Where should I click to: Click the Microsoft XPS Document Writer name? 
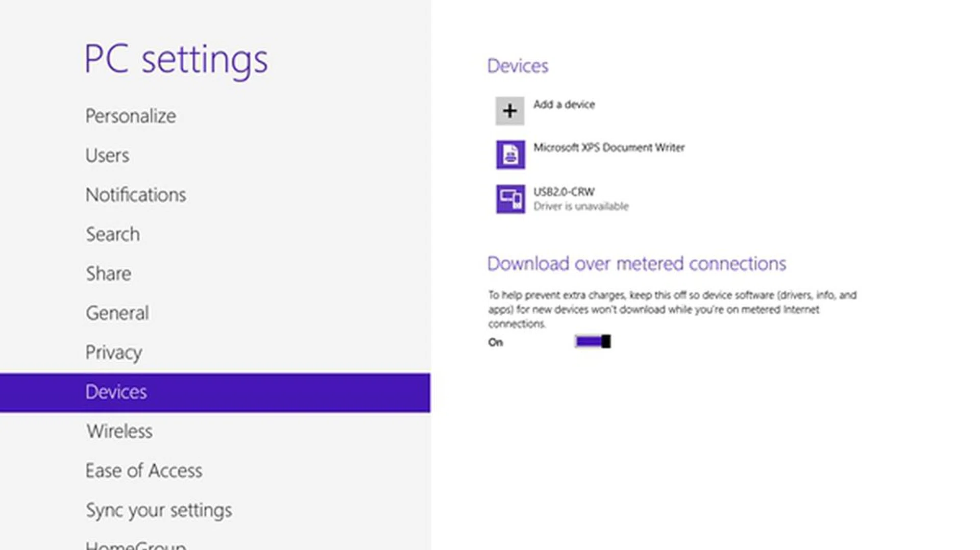609,147
